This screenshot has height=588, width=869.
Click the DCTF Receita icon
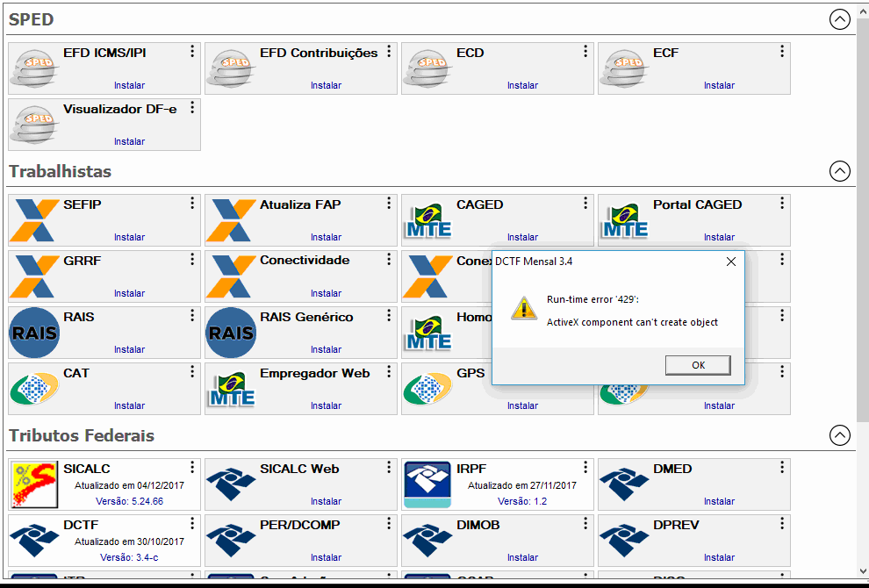pyautogui.click(x=35, y=541)
